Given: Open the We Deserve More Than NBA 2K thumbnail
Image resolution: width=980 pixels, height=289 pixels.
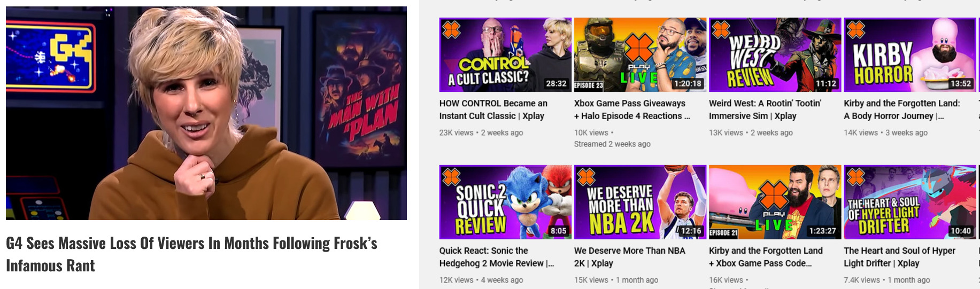Looking at the screenshot, I should coord(640,202).
